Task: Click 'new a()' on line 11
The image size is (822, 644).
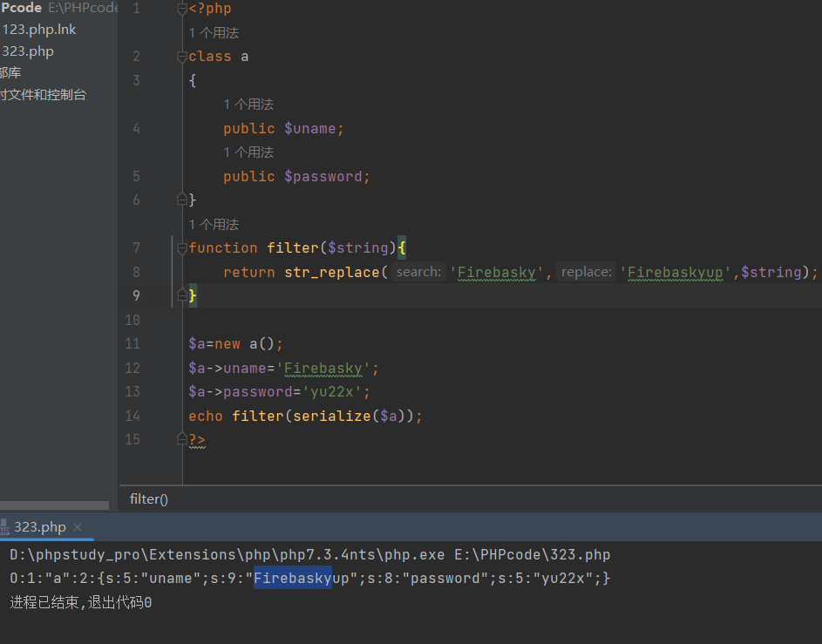Action: [x=244, y=344]
